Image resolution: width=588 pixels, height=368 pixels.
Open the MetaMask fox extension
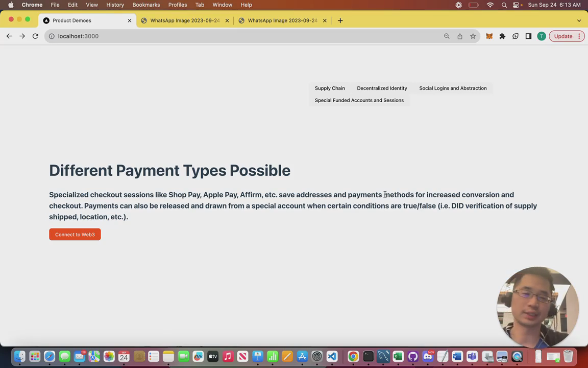pyautogui.click(x=489, y=36)
